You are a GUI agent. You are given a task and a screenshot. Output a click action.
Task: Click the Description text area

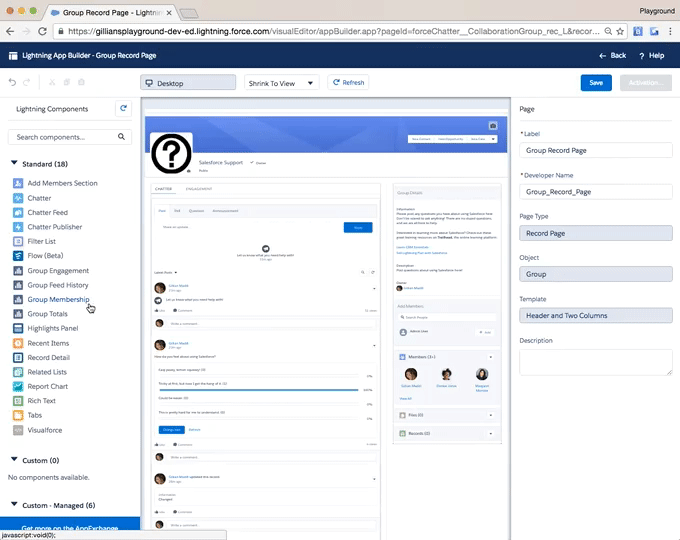pyautogui.click(x=595, y=362)
